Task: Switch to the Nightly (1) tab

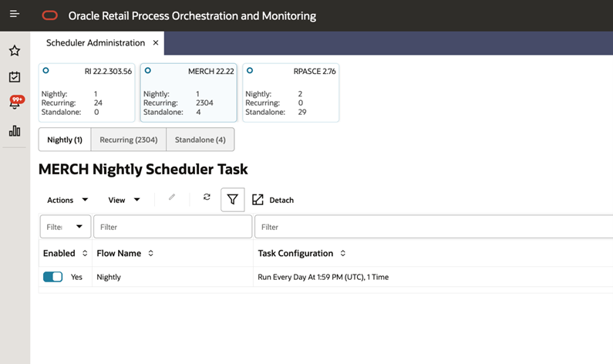Action: [65, 140]
